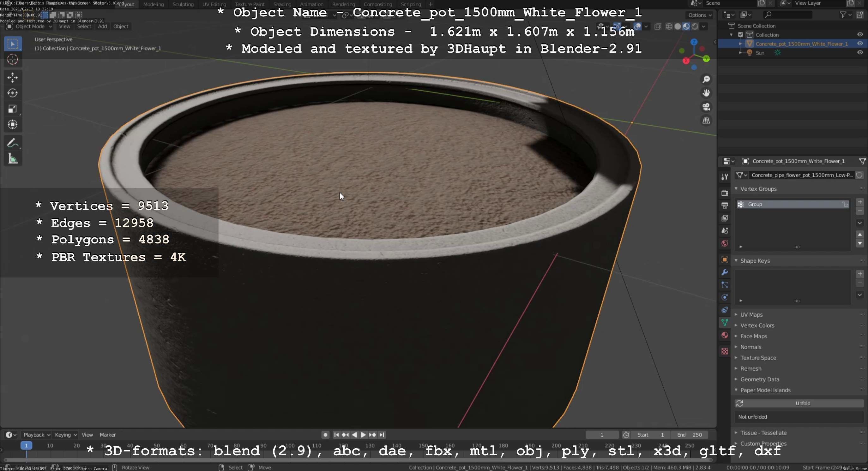The image size is (868, 471).
Task: Hide Concrete_pot_1500mm_White_Flower_1 in outliner
Action: [x=860, y=44]
